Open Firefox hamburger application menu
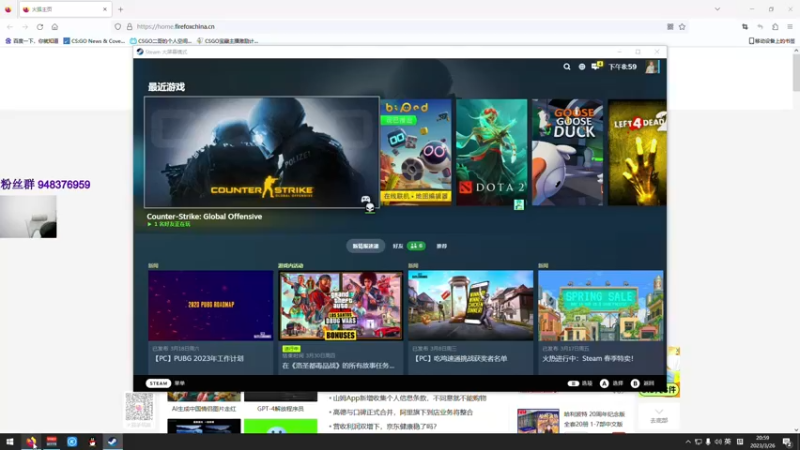 click(x=790, y=27)
